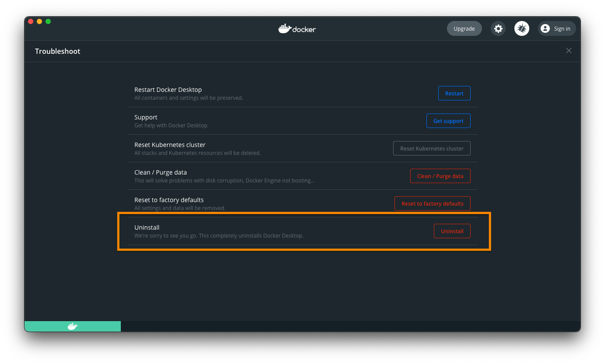
Task: Click the Docker whale status icon
Action: click(x=73, y=326)
